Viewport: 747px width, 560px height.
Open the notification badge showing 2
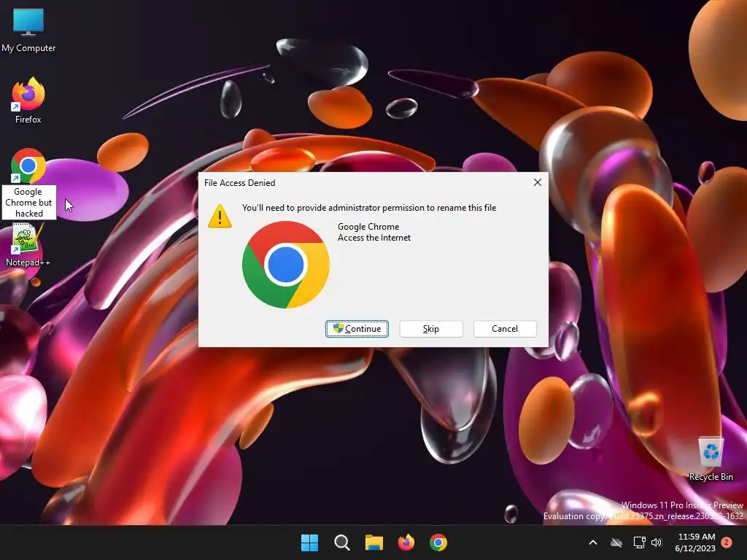point(727,542)
